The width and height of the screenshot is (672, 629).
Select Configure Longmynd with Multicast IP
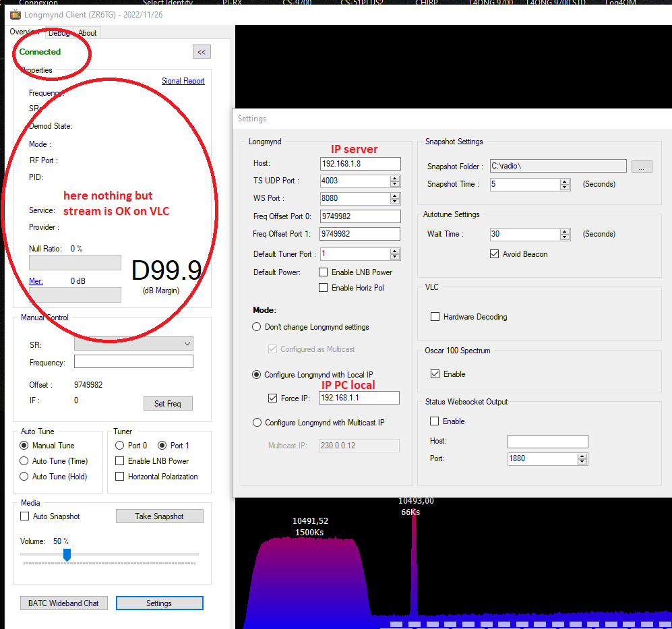[x=256, y=423]
